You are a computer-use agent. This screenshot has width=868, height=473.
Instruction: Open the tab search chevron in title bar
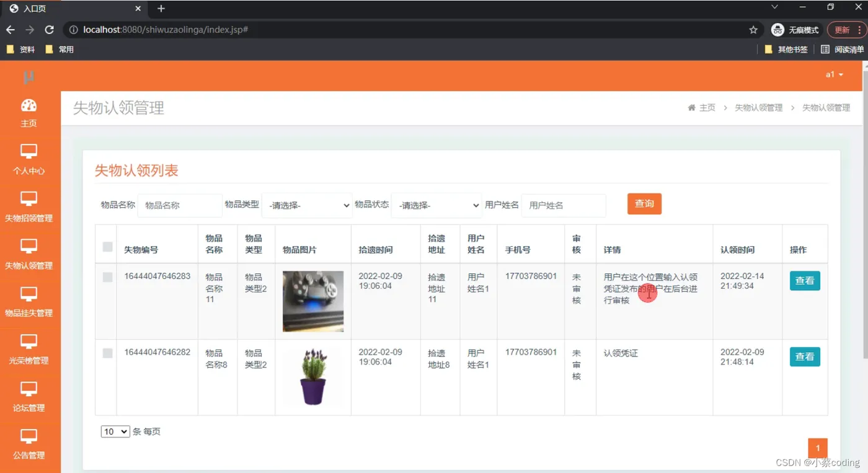click(774, 7)
